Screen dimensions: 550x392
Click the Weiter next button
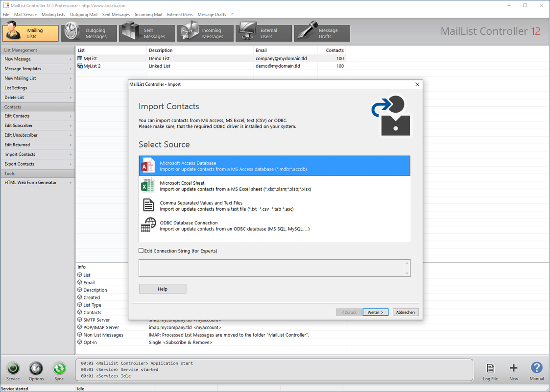tap(375, 312)
